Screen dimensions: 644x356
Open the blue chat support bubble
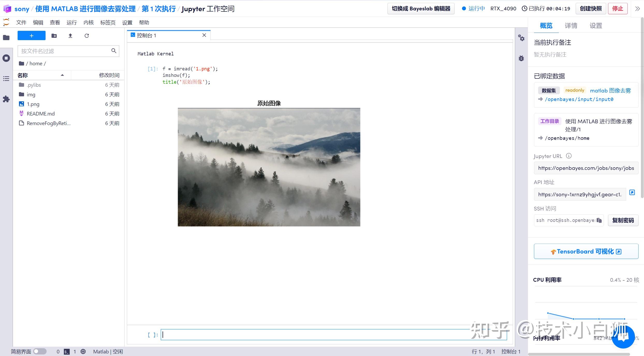(623, 337)
